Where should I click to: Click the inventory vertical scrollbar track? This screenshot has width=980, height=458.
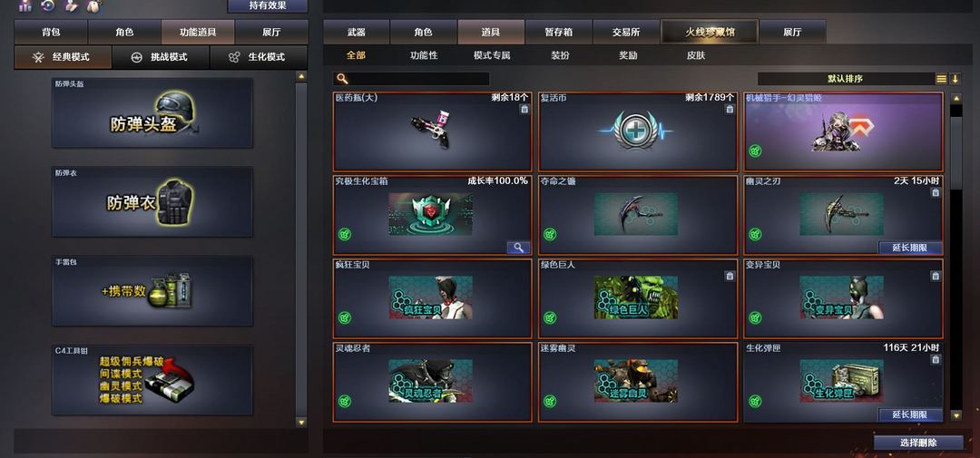click(955, 256)
